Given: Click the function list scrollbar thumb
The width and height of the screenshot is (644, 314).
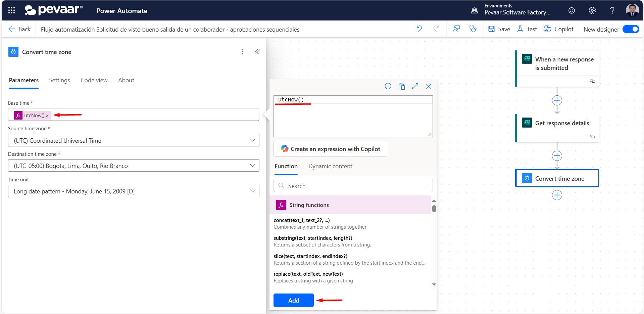Looking at the screenshot, I should pyautogui.click(x=434, y=209).
